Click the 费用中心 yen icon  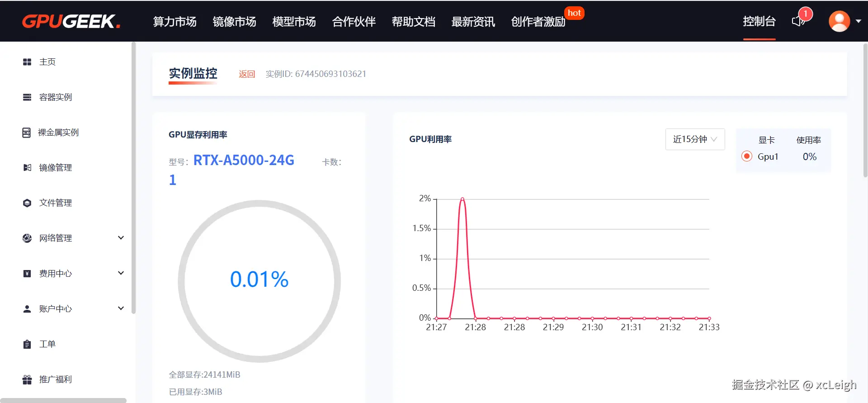tap(27, 274)
